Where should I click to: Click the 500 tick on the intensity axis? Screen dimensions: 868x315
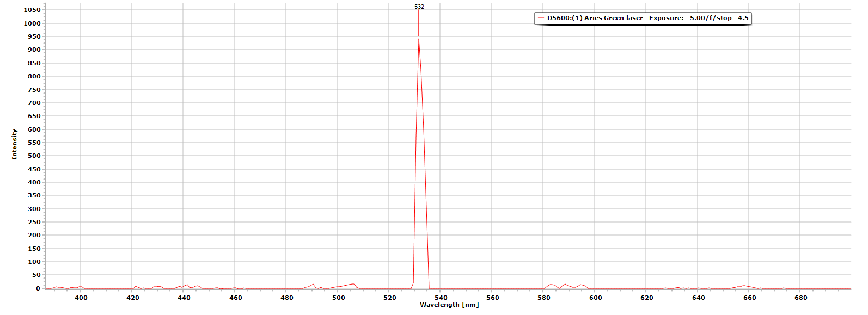coord(34,156)
